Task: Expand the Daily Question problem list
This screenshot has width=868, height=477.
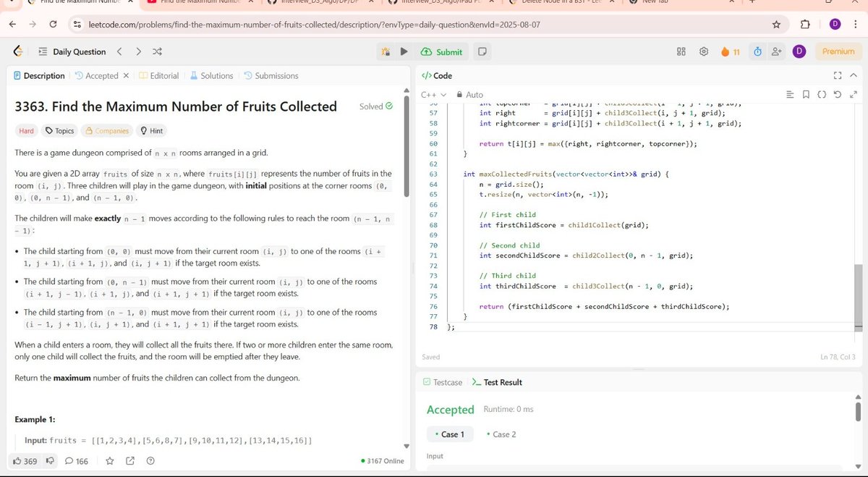Action: click(72, 51)
